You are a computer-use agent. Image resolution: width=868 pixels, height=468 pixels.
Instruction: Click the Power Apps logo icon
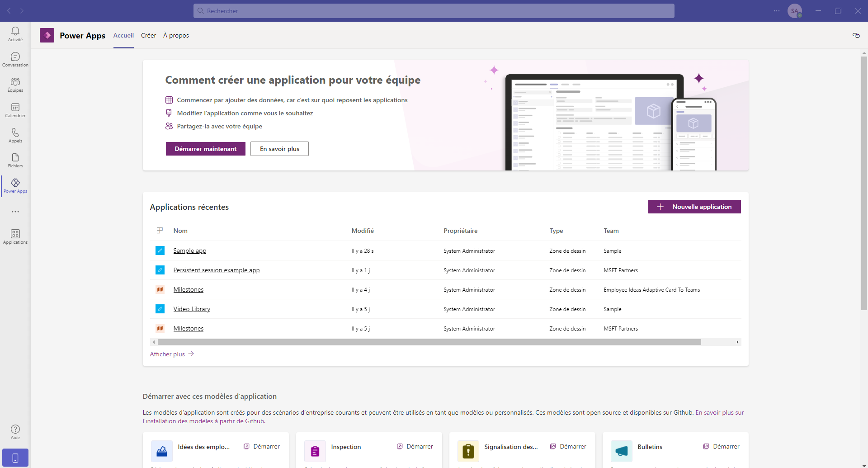(x=47, y=35)
